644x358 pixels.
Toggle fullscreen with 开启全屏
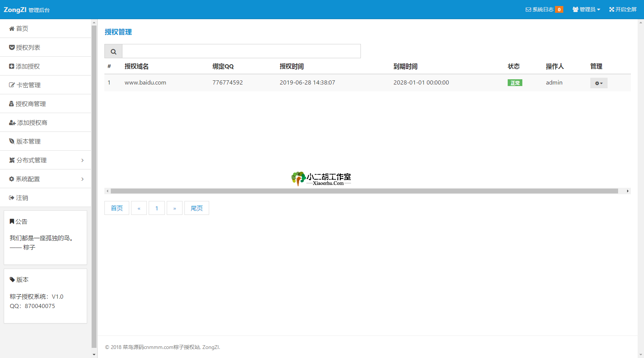coord(623,9)
